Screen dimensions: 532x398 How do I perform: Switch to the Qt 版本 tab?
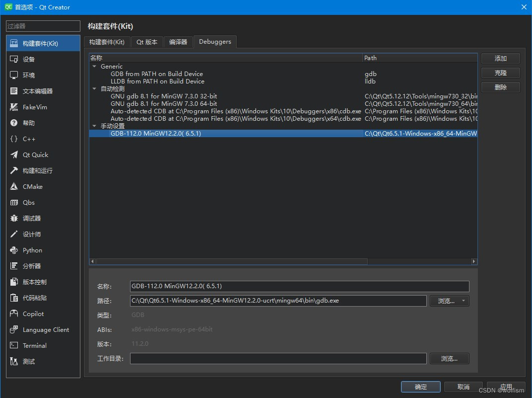(147, 42)
